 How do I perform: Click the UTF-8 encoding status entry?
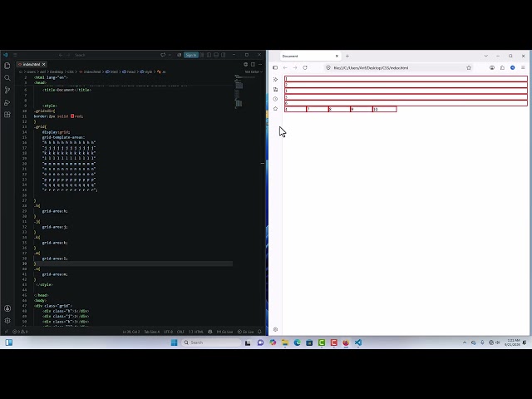pos(168,332)
